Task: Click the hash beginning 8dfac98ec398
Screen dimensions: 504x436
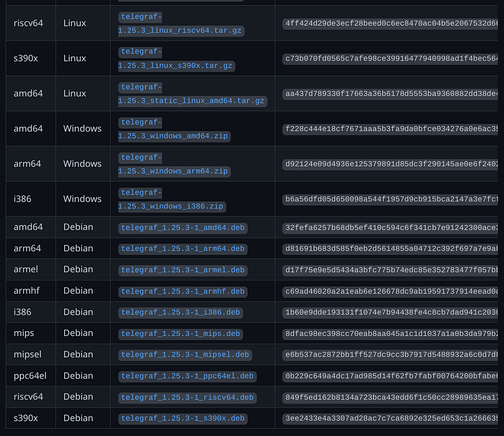Action: click(x=390, y=333)
